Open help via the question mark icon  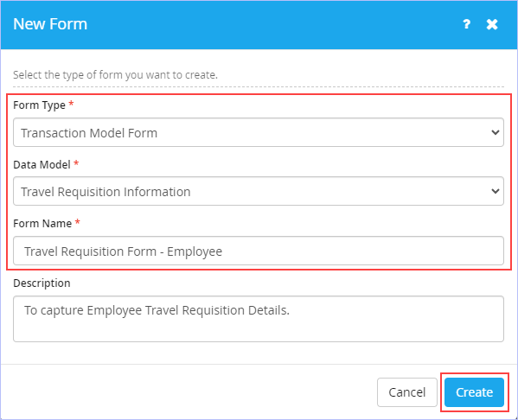point(466,24)
